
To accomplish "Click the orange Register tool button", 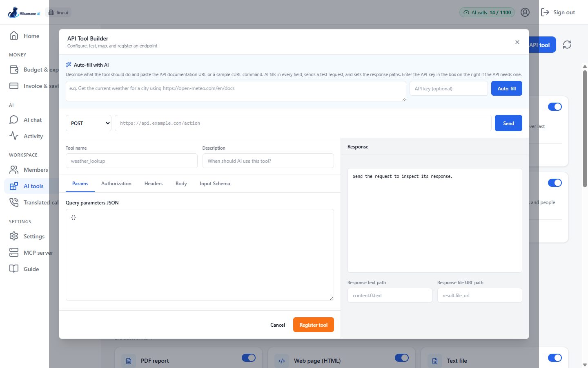I will click(314, 325).
